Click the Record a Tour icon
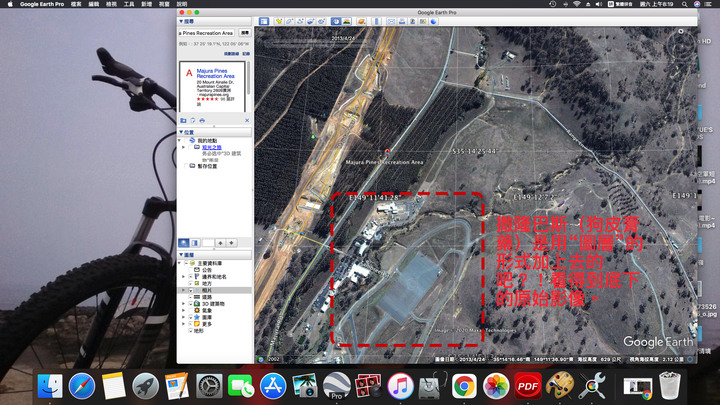The width and height of the screenshot is (720, 405). point(321,21)
